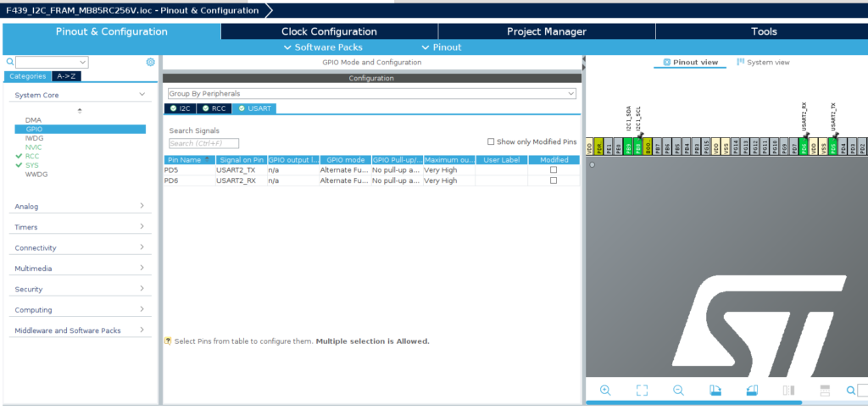Flip the chip horizontally

[789, 390]
